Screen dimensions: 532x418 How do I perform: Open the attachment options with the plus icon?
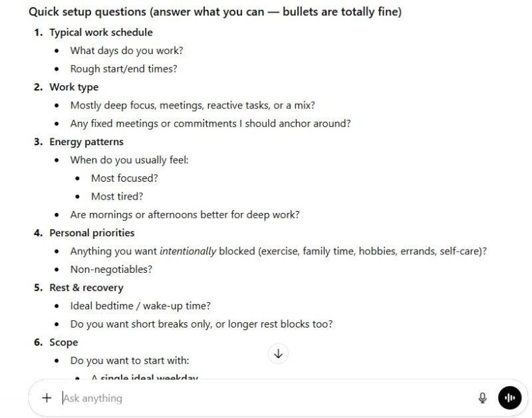click(x=47, y=397)
